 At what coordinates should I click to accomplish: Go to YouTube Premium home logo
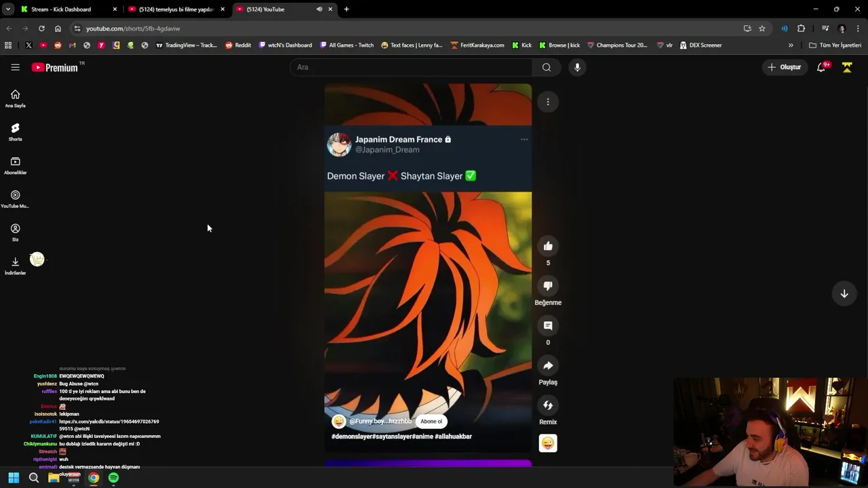[x=55, y=67]
